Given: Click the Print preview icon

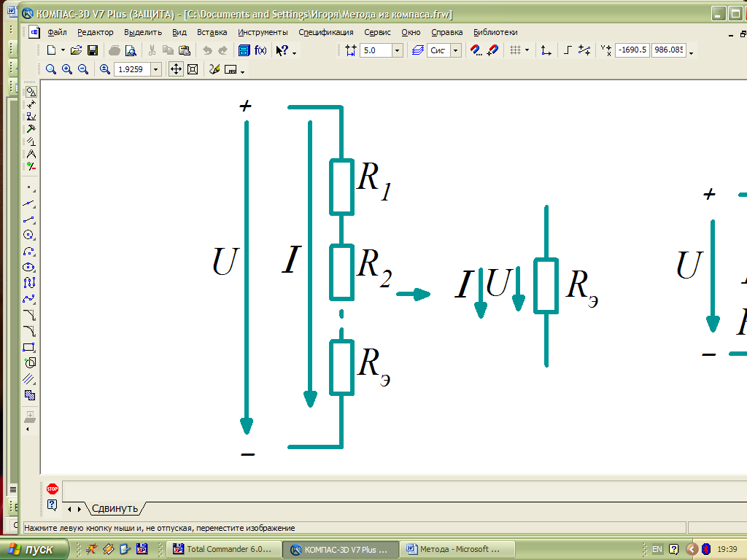Looking at the screenshot, I should pyautogui.click(x=131, y=50).
